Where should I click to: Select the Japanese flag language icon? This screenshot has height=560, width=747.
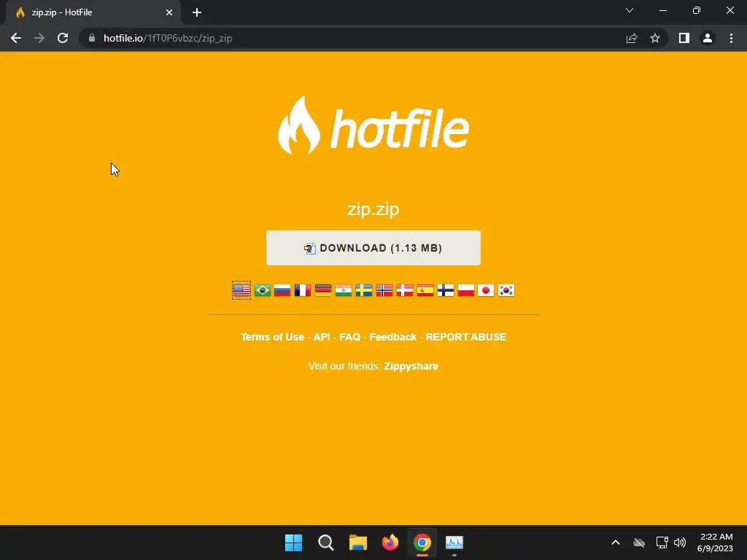486,290
